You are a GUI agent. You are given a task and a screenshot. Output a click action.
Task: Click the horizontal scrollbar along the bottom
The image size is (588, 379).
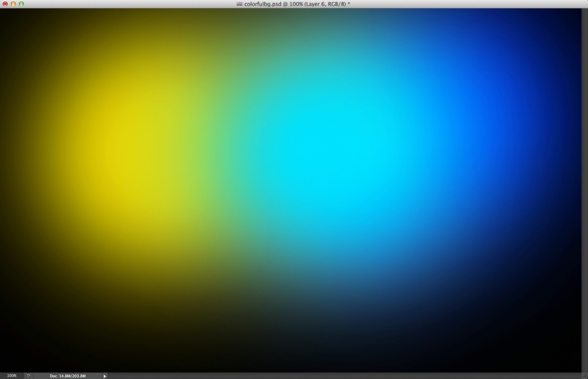(x=344, y=376)
